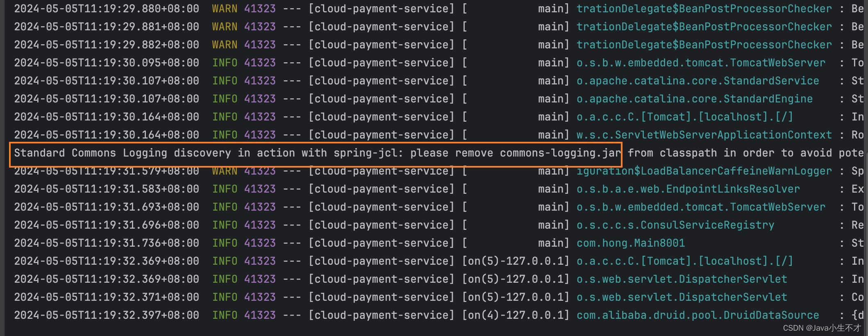Image resolution: width=868 pixels, height=336 pixels.
Task: Click LoadBalancerCaffeineWarnLogger logger name
Action: pyautogui.click(x=704, y=171)
